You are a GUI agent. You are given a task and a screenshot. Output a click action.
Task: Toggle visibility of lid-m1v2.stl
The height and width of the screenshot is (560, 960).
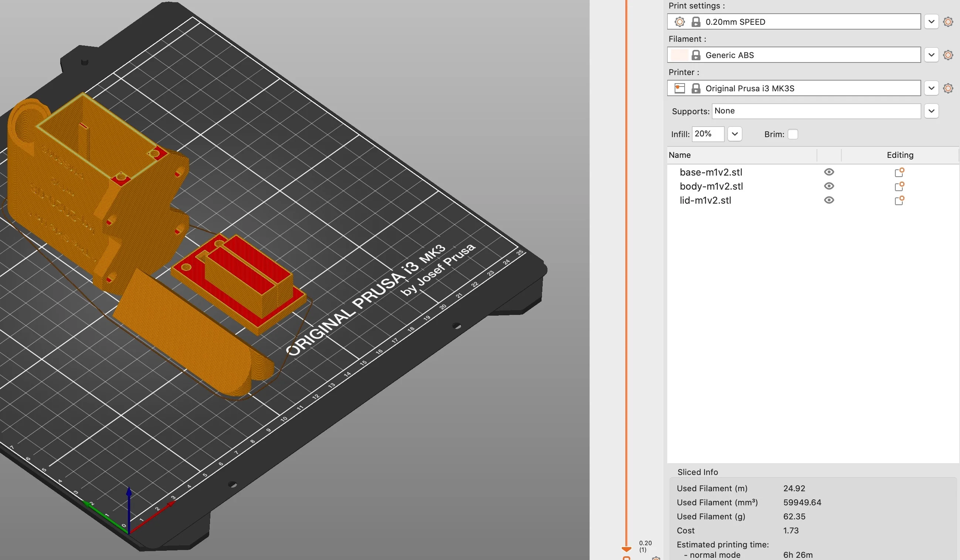point(830,200)
